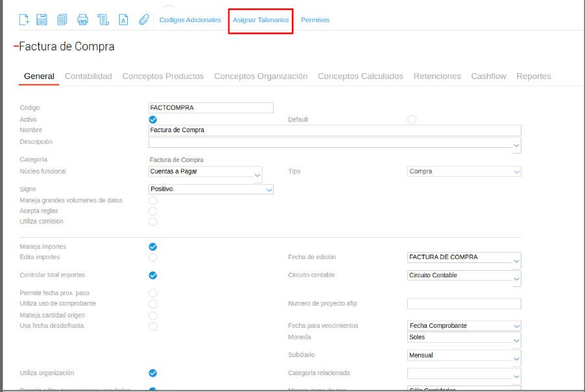Click the copy document icon
Screen dimensions: 585x392
[x=62, y=19]
